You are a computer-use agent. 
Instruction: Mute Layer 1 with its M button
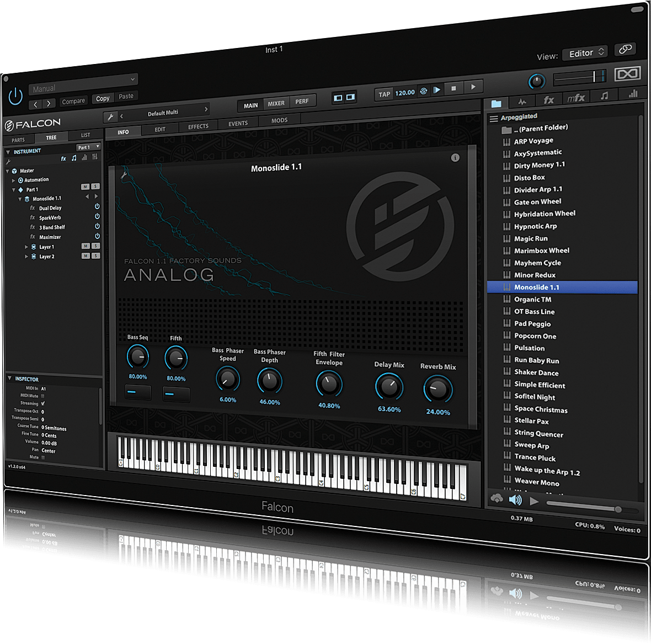click(x=86, y=246)
